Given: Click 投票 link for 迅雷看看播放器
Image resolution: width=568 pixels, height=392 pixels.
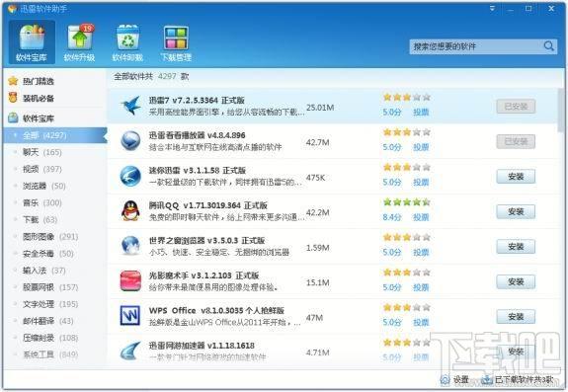Looking at the screenshot, I should pos(421,147).
